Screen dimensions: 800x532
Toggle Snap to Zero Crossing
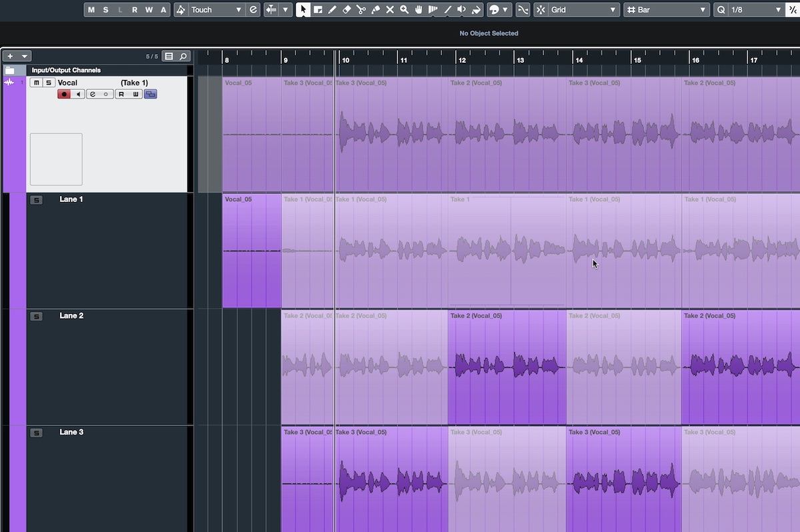523,10
